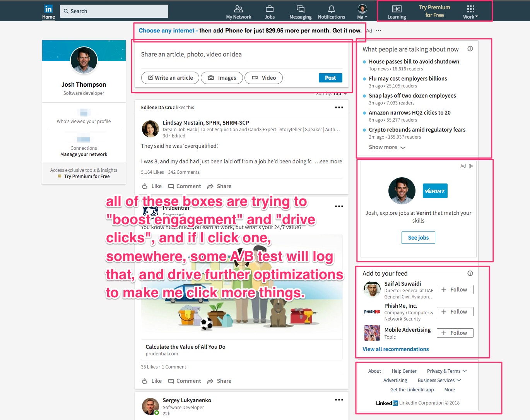This screenshot has width=530, height=420.
Task: Comment on Lindsay Mustain's post
Action: 185,186
